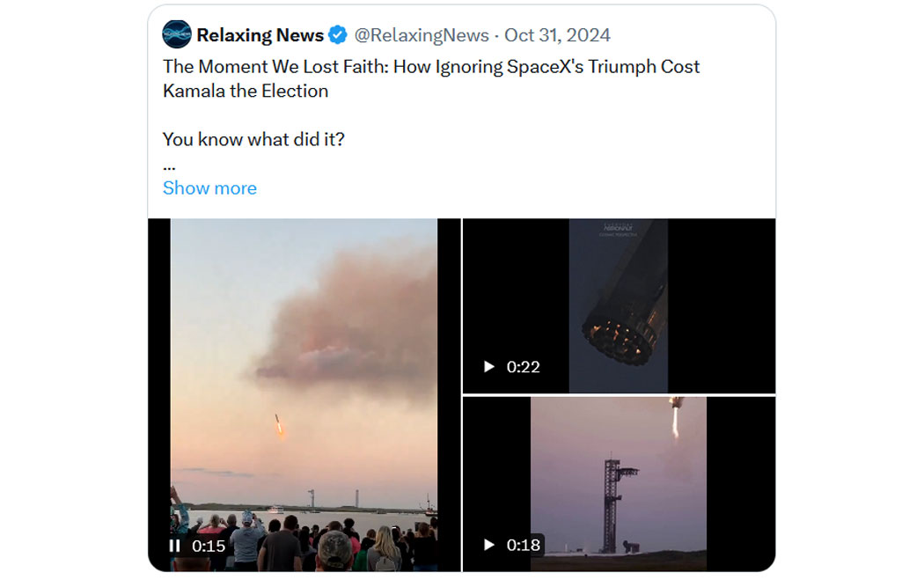The height and width of the screenshot is (580, 924).
Task: Open the Relaxing News display name
Action: click(x=260, y=35)
